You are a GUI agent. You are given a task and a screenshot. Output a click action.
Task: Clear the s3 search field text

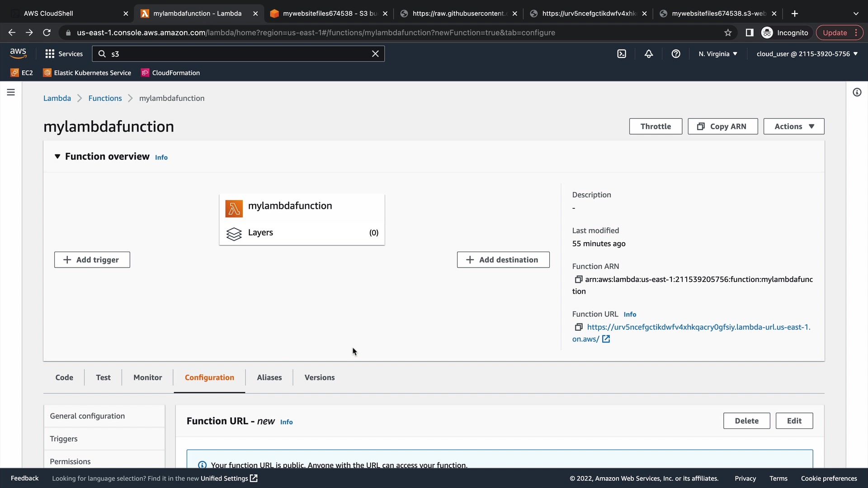[375, 54]
